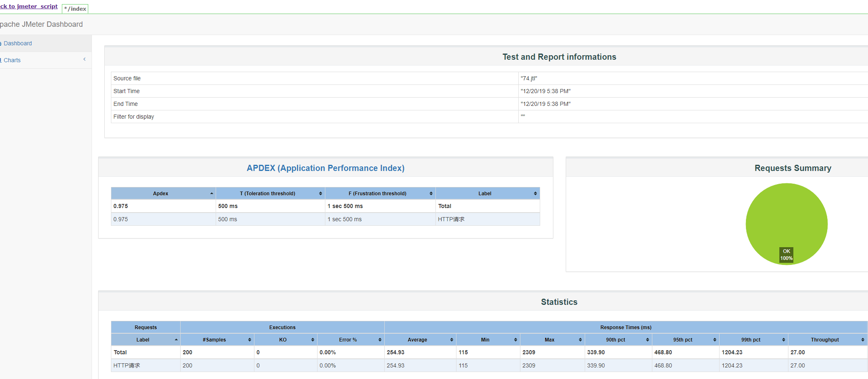
Task: Sort Statistics by Max column
Action: click(x=553, y=339)
